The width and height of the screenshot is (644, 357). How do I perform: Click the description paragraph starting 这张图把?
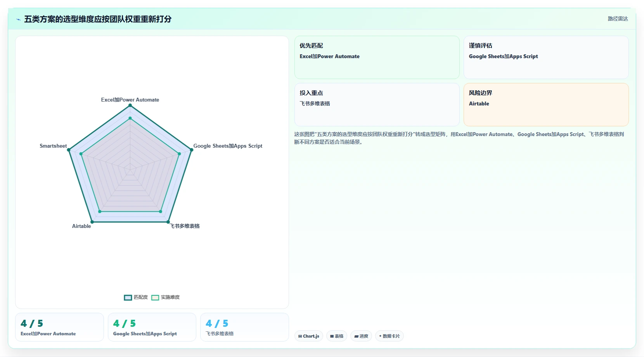459,138
